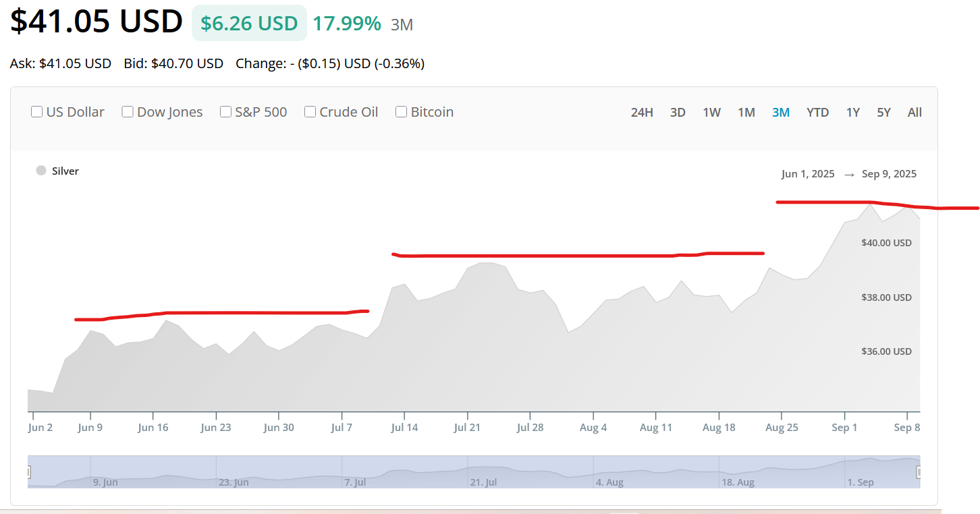Check the S&P 500 comparison box
Image resolution: width=980 pixels, height=514 pixels.
[226, 112]
